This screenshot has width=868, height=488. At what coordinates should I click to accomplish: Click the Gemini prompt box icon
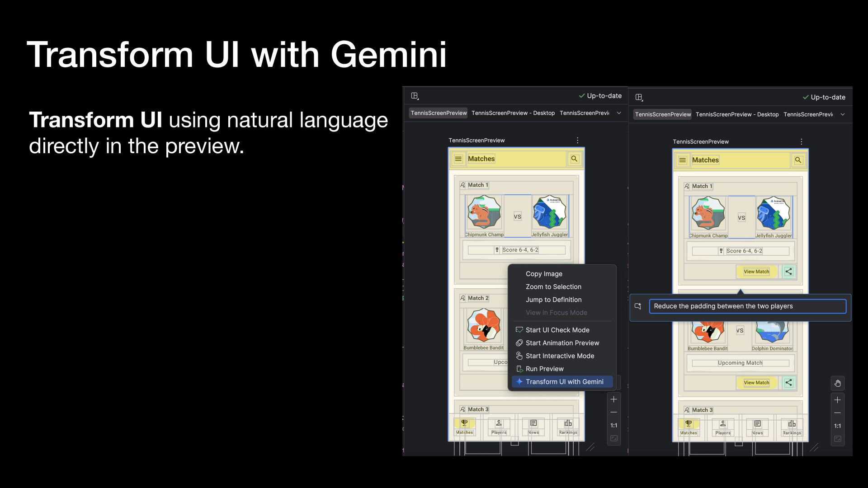point(638,306)
